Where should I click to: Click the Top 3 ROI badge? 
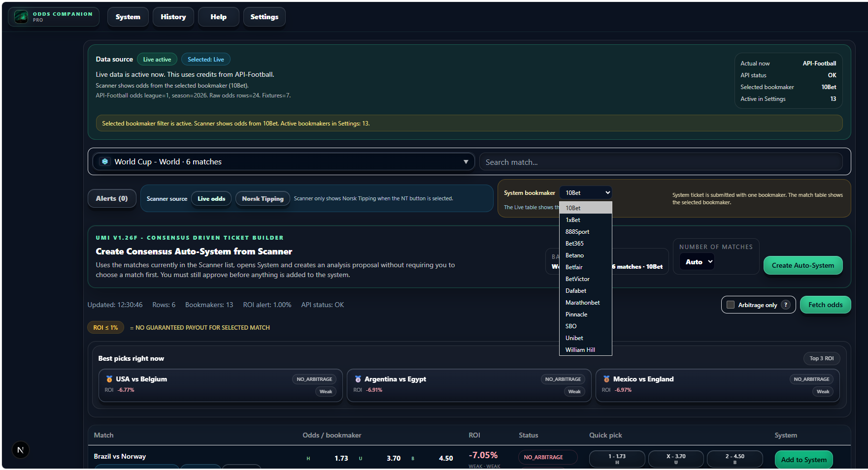[822, 358]
